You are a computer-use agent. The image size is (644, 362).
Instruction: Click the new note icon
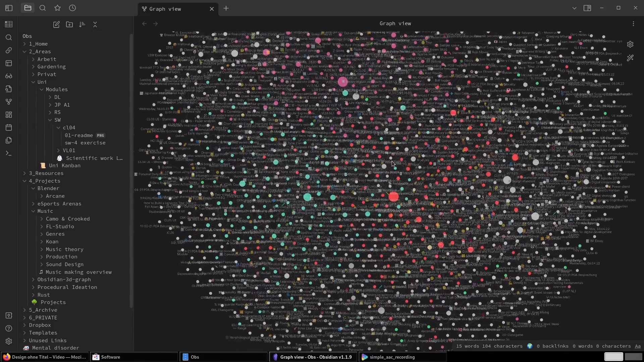click(56, 24)
